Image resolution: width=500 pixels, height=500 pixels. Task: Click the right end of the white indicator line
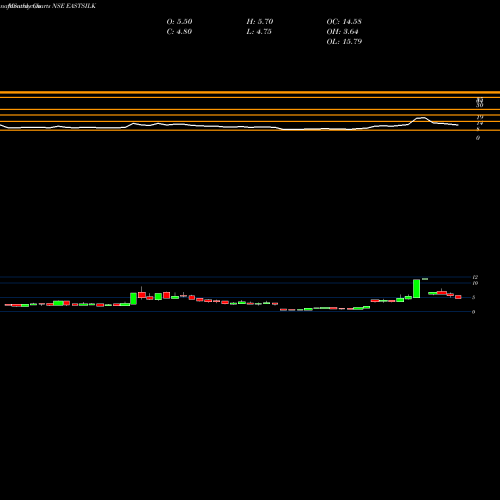(458, 125)
